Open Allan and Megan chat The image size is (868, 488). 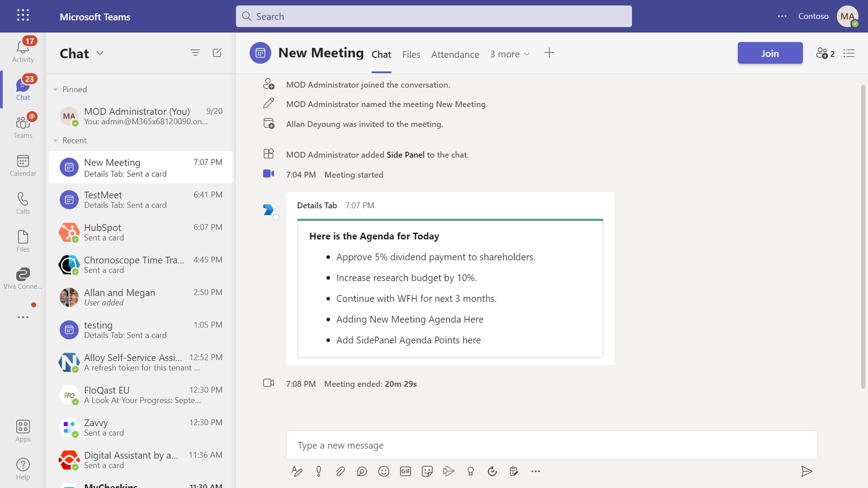[x=141, y=297]
